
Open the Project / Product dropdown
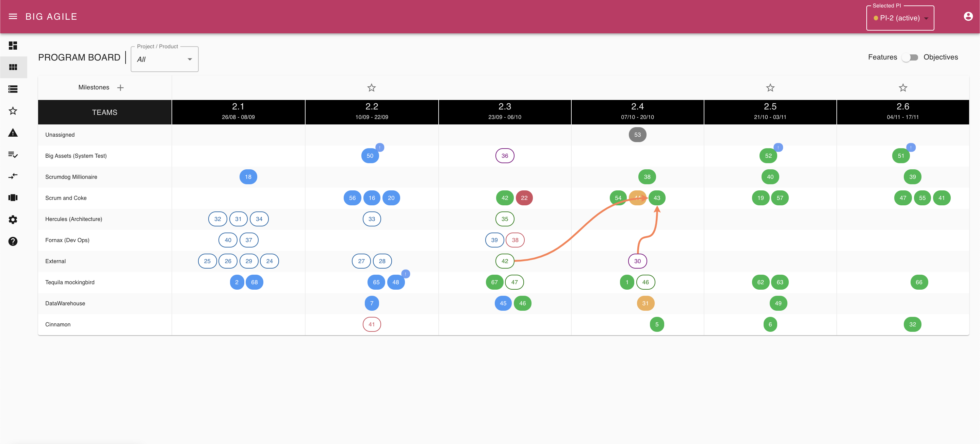click(x=164, y=59)
